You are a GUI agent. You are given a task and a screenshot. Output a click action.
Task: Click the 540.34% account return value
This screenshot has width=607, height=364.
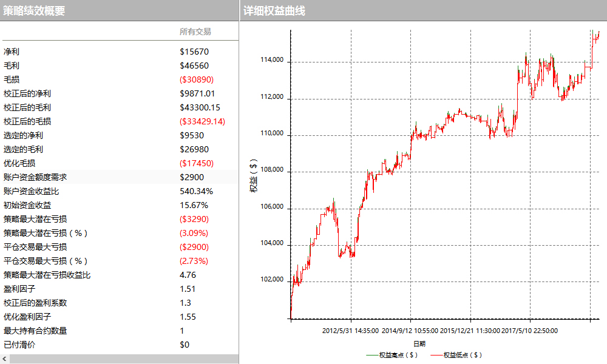click(197, 191)
